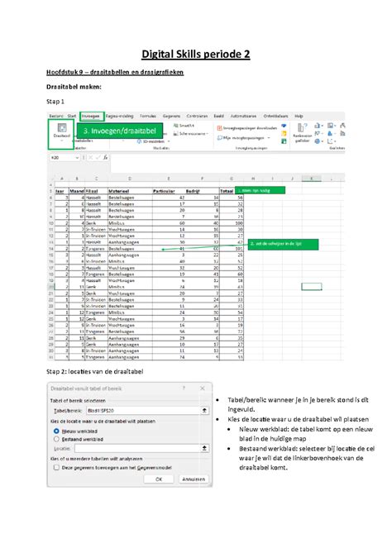Click the Schermopname icon
This screenshot has width=392, height=553.
click(175, 134)
